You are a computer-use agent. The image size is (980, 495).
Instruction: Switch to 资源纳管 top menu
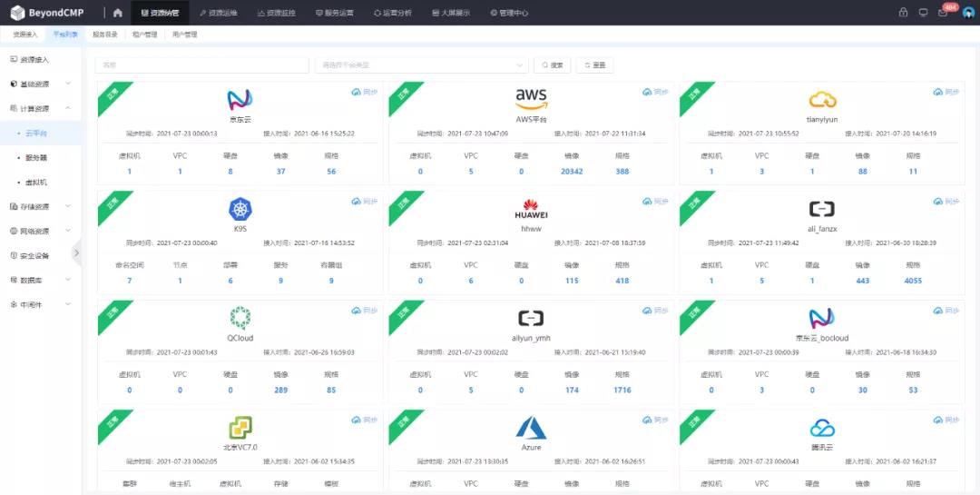pos(160,13)
